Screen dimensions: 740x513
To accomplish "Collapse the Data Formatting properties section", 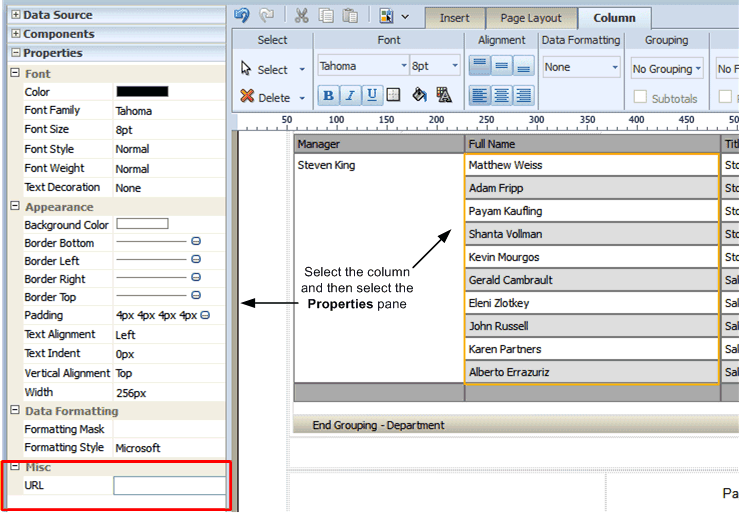I will pyautogui.click(x=15, y=410).
